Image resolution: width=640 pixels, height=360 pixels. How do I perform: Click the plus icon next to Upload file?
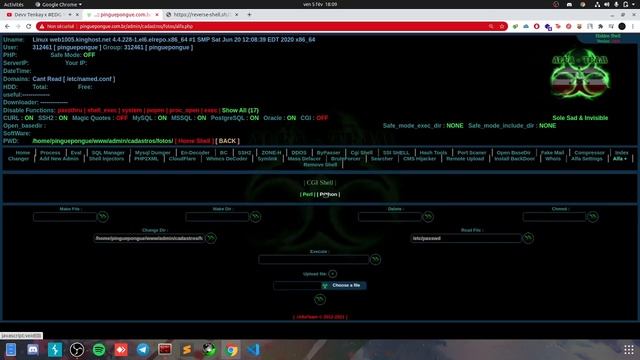[x=332, y=274]
